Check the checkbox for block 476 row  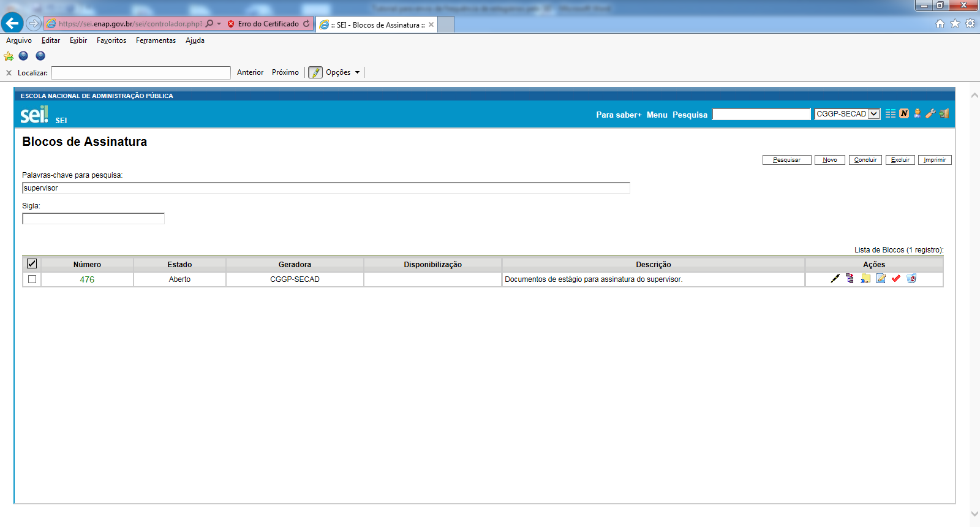click(32, 279)
